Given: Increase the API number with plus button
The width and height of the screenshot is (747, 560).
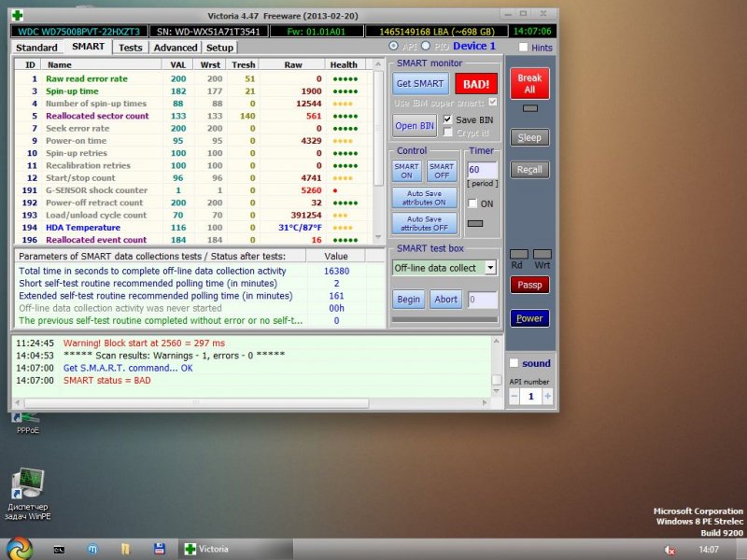Looking at the screenshot, I should point(547,396).
